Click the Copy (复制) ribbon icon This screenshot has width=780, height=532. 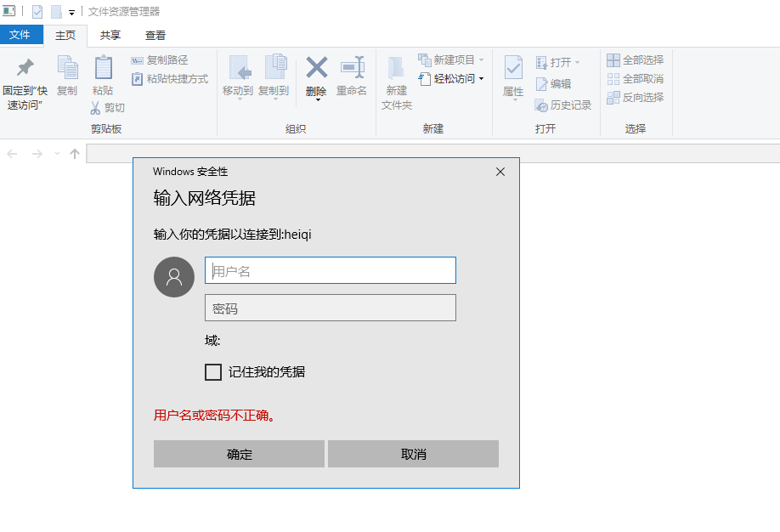tap(67, 68)
